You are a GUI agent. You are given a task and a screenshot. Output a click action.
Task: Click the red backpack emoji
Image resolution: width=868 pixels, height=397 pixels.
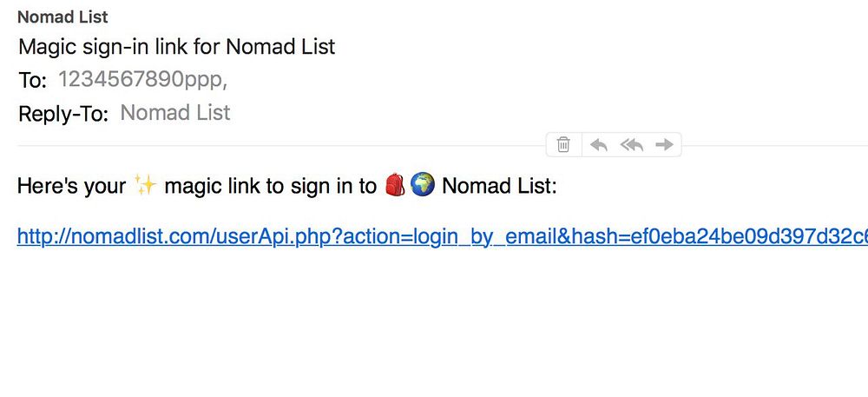(x=395, y=185)
